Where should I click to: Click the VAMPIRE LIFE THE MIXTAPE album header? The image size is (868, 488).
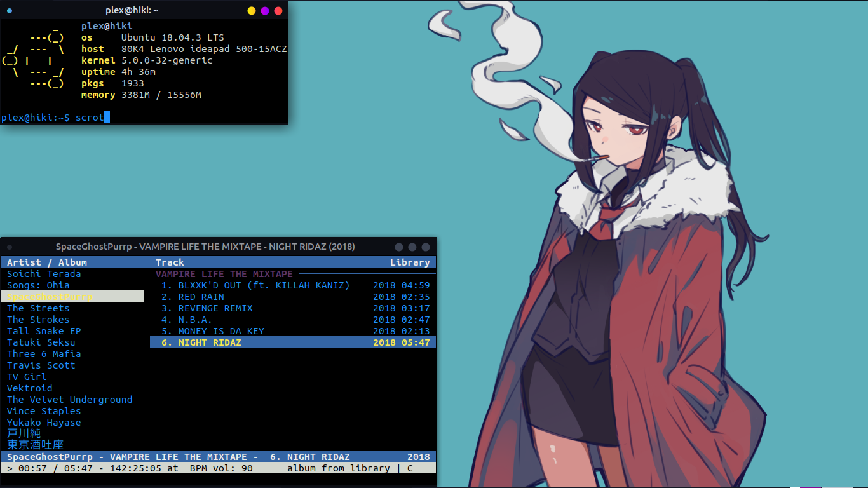224,274
